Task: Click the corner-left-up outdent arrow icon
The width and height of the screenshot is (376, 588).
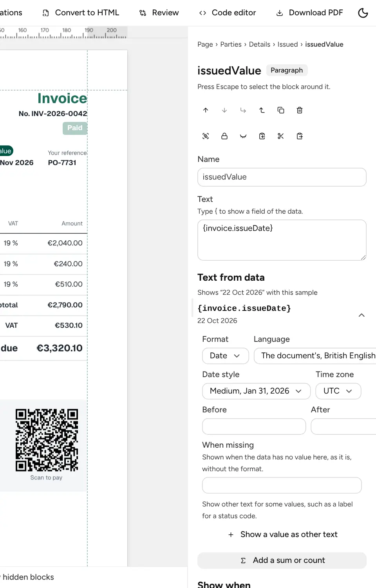Action: pyautogui.click(x=262, y=110)
